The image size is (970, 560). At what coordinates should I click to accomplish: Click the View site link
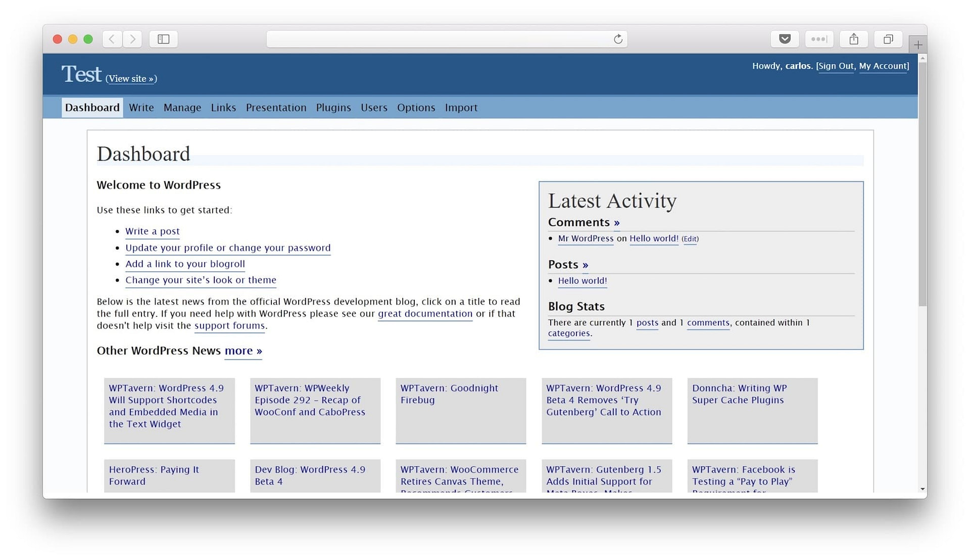[x=131, y=79]
